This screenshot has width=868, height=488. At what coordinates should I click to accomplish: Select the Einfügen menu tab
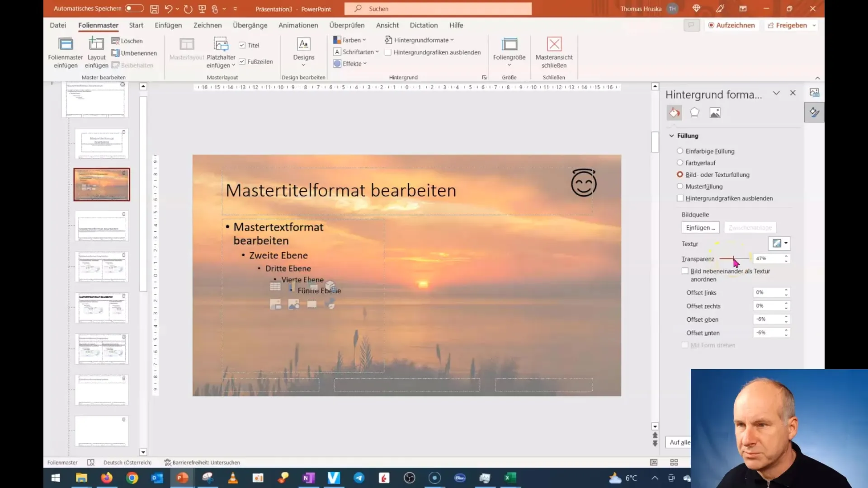click(x=168, y=25)
